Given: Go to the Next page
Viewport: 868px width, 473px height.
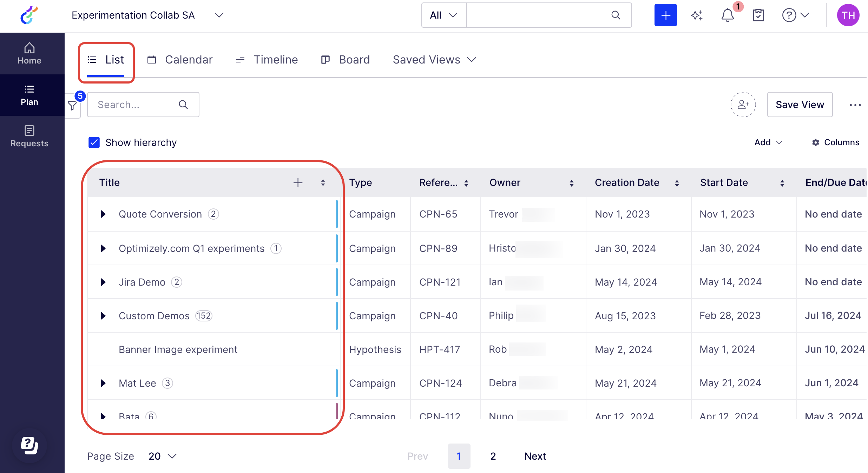Looking at the screenshot, I should point(535,456).
